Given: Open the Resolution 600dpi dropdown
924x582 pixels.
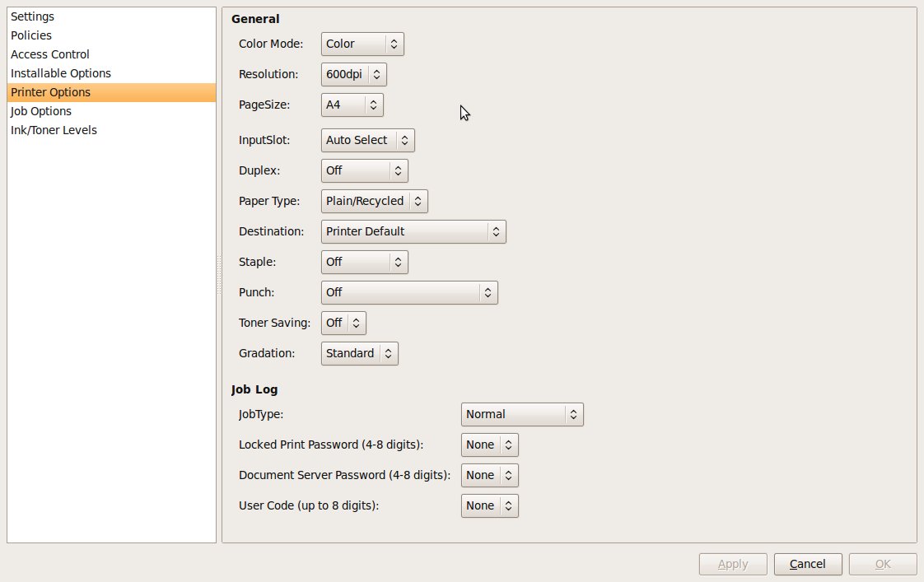Looking at the screenshot, I should [353, 74].
